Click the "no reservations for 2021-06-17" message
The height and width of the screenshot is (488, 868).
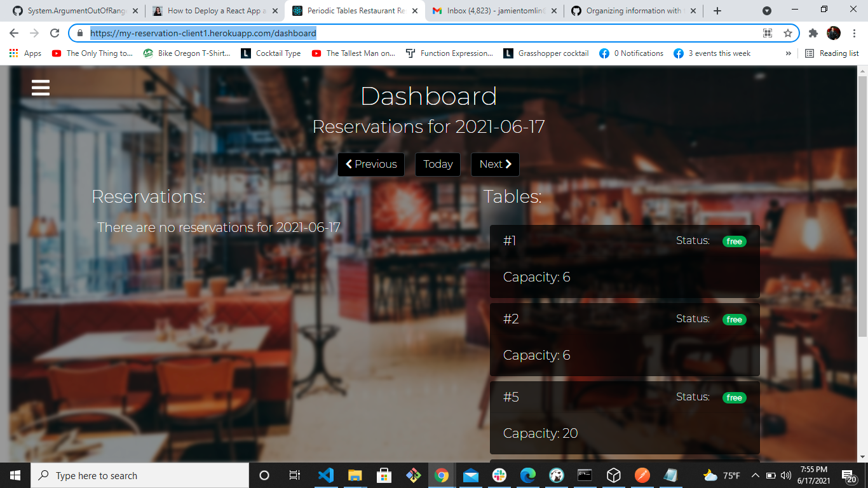coord(219,227)
